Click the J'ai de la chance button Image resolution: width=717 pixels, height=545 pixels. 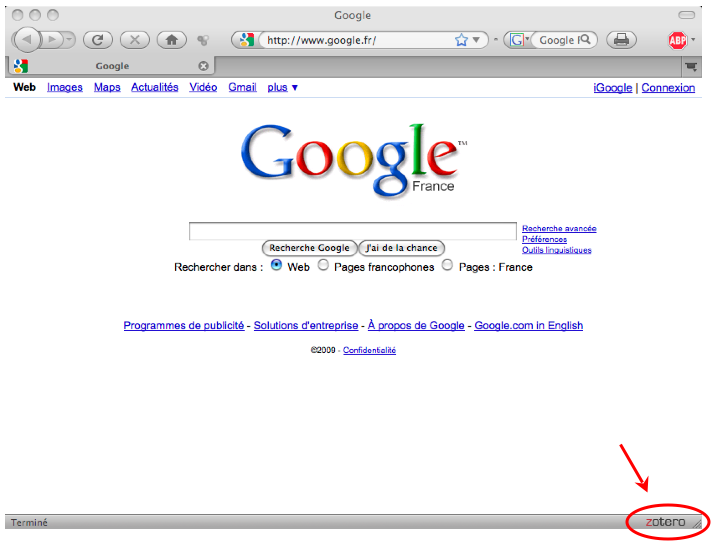tap(401, 248)
